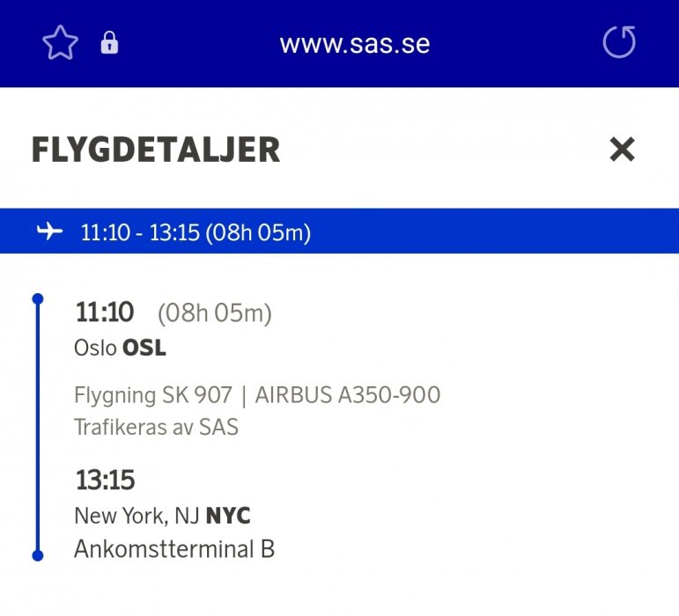Viewport: 679px width, 616px height.
Task: Click the Flygning SK 907 flight number
Action: (153, 395)
